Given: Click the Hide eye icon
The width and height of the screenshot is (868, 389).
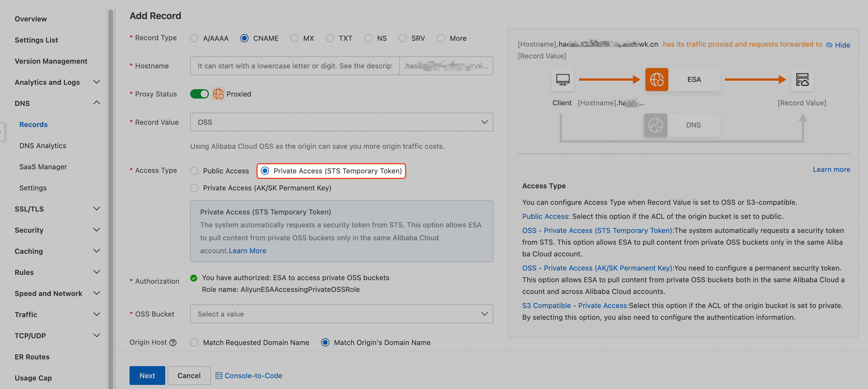Looking at the screenshot, I should pyautogui.click(x=829, y=45).
